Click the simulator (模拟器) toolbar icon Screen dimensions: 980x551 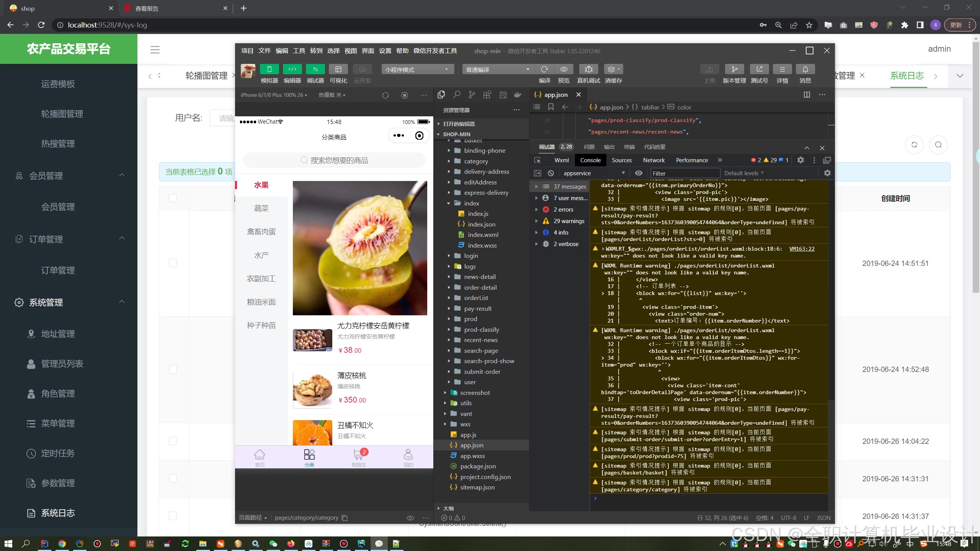tap(269, 69)
